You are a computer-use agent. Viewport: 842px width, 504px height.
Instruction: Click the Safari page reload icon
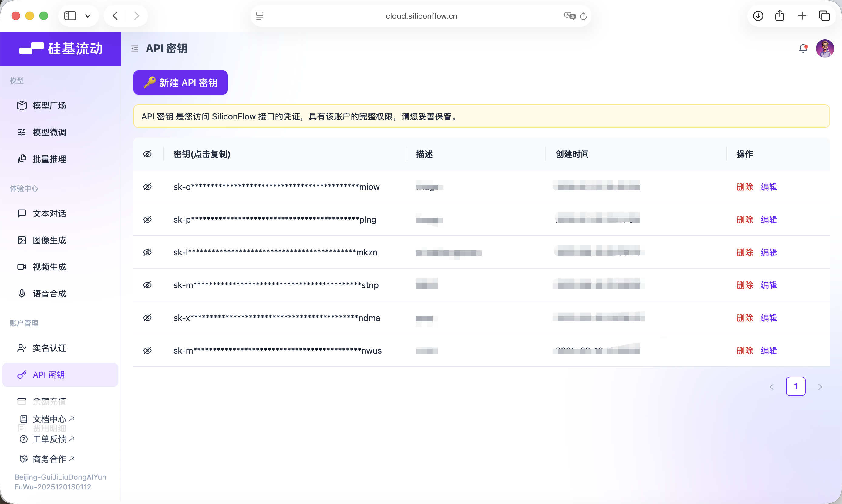[x=583, y=16]
